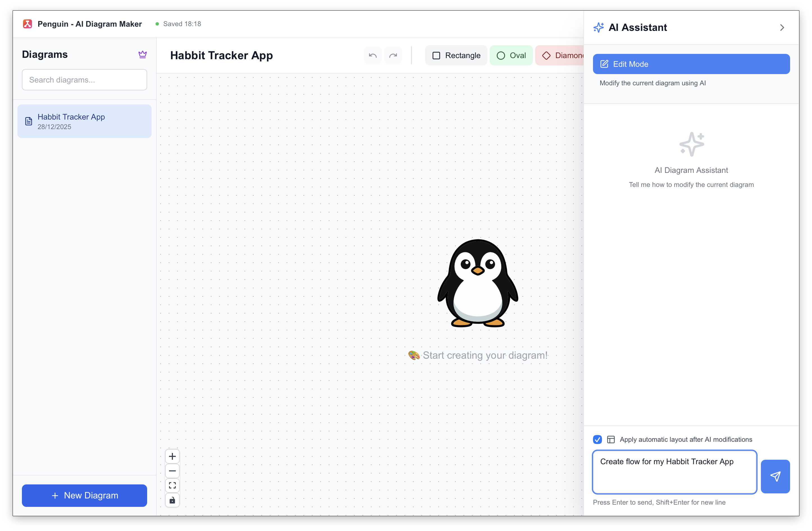Click the redo arrow icon
Viewport: 812px width, 531px height.
[393, 56]
